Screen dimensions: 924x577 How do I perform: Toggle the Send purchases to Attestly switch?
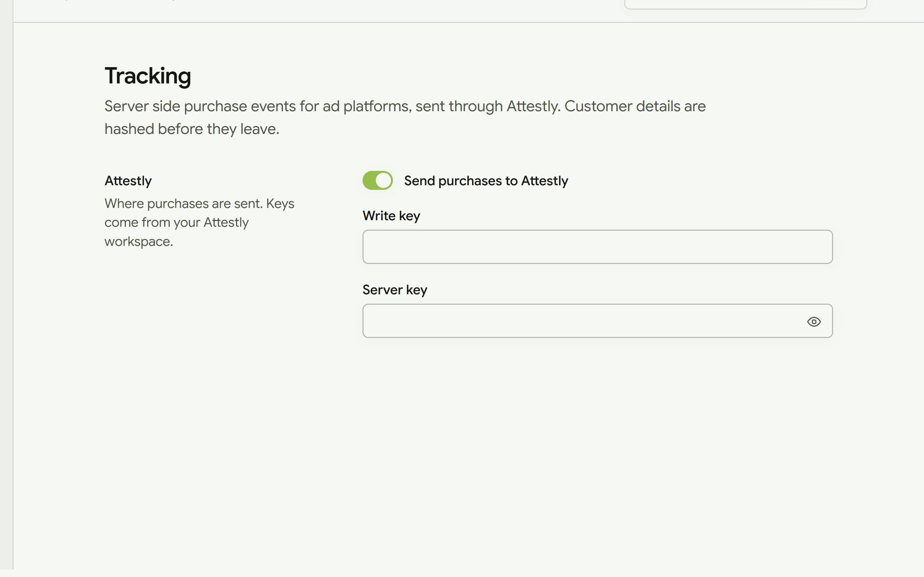[x=377, y=181]
